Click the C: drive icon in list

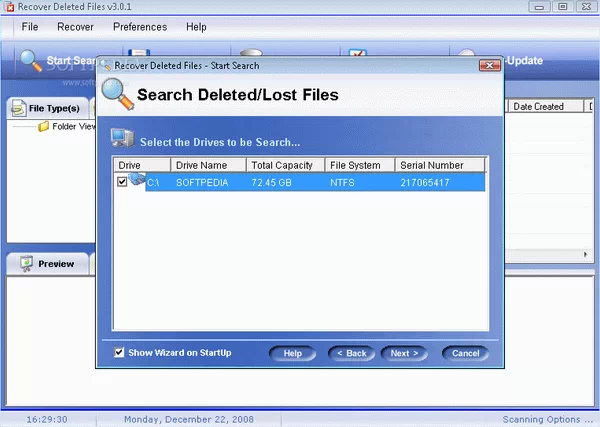click(136, 179)
